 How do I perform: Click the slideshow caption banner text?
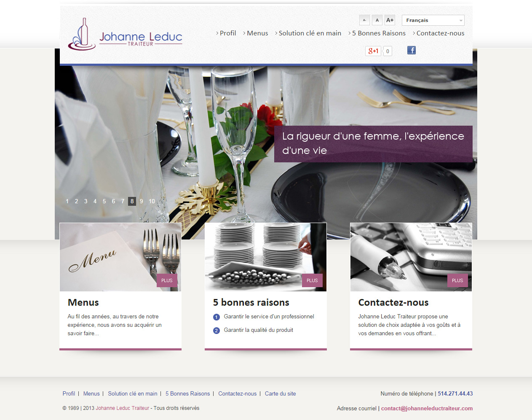(373, 143)
